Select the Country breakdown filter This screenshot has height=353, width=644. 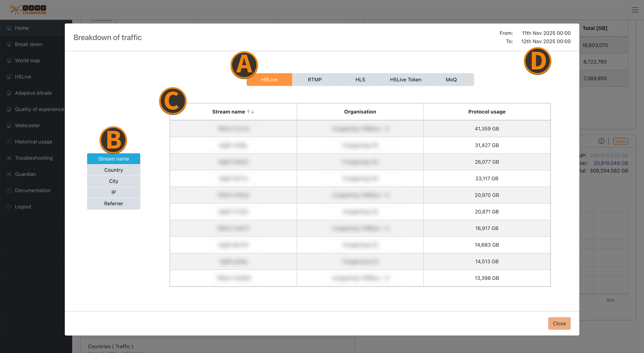(x=114, y=170)
